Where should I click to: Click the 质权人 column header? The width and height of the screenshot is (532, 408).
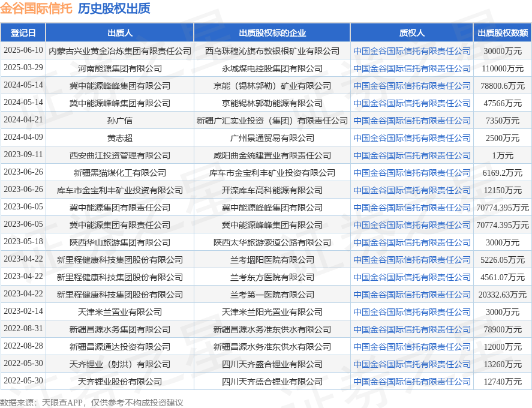[412, 33]
